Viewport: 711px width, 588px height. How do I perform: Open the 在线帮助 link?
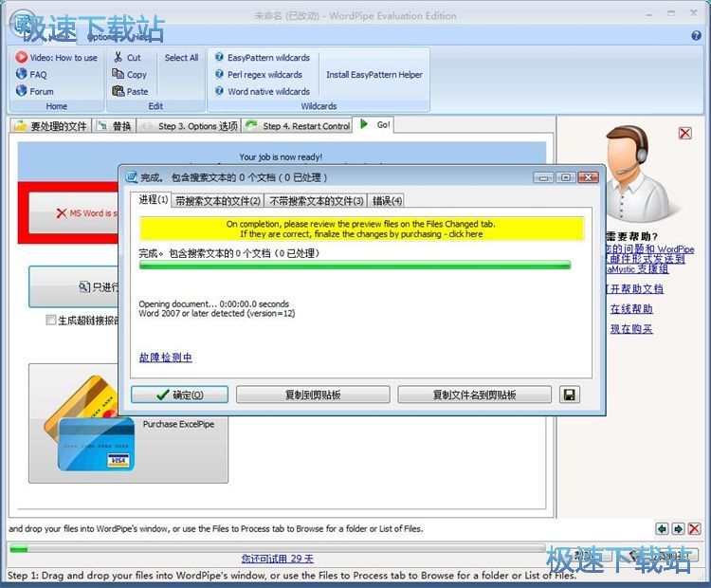tap(631, 309)
